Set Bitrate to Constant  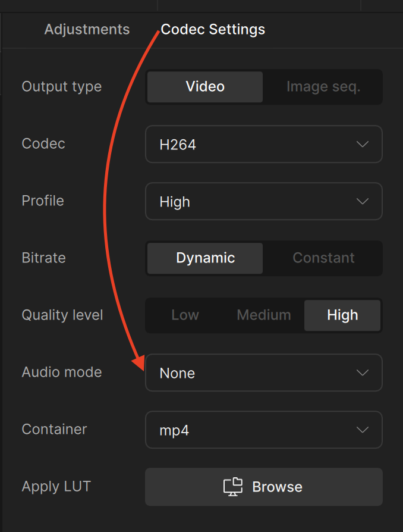tap(323, 258)
